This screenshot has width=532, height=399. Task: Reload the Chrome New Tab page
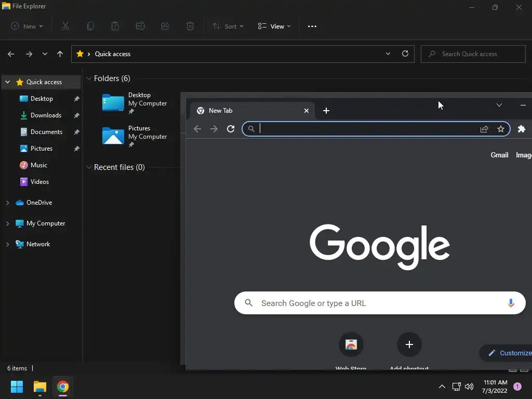point(231,129)
